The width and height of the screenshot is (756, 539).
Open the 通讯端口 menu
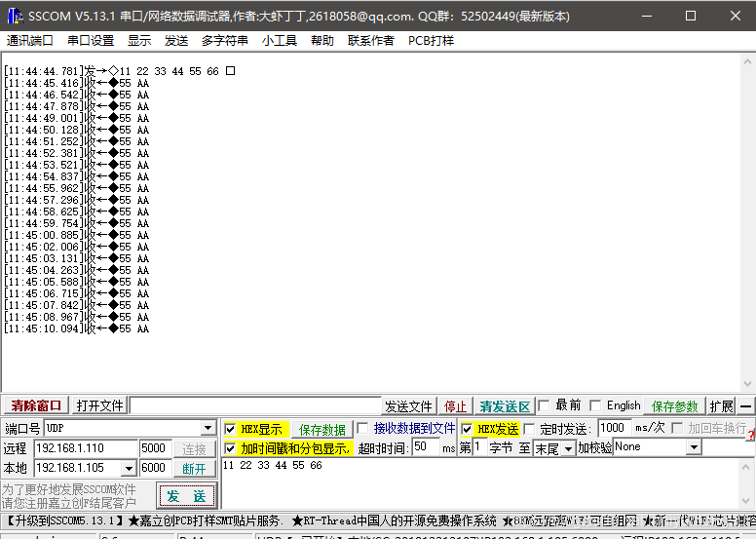pyautogui.click(x=30, y=41)
